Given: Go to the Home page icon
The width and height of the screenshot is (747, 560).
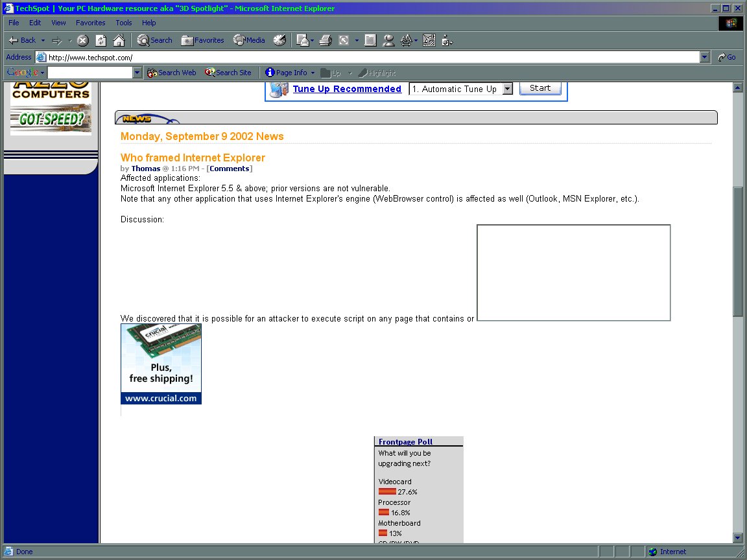Looking at the screenshot, I should 119,40.
